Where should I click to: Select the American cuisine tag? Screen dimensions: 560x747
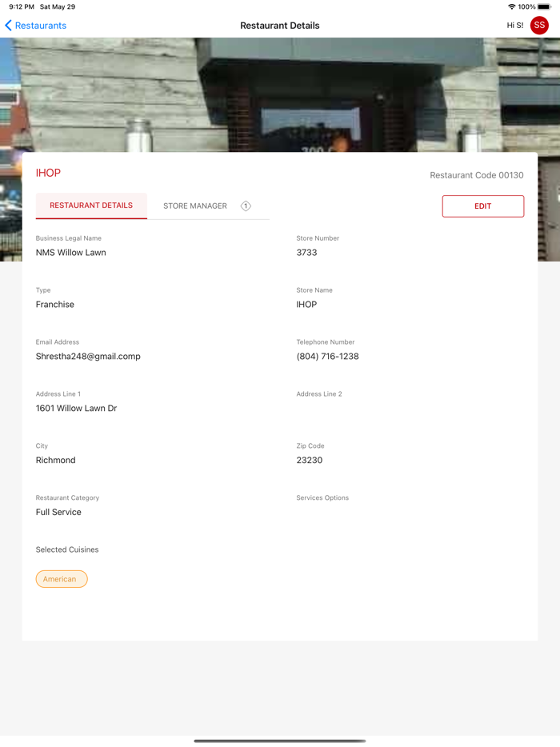click(62, 579)
